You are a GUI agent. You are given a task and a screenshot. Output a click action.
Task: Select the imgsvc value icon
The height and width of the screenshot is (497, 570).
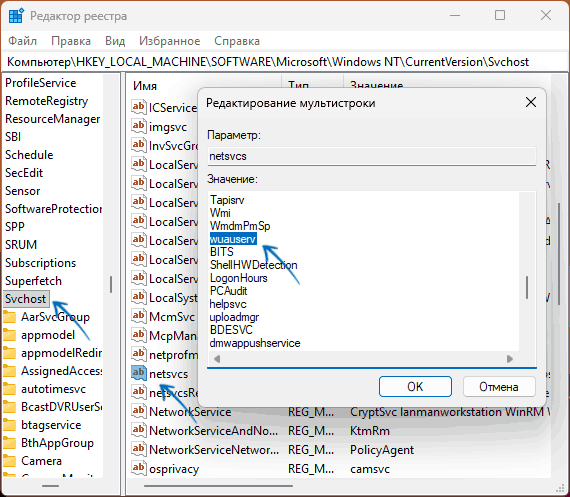coord(139,126)
